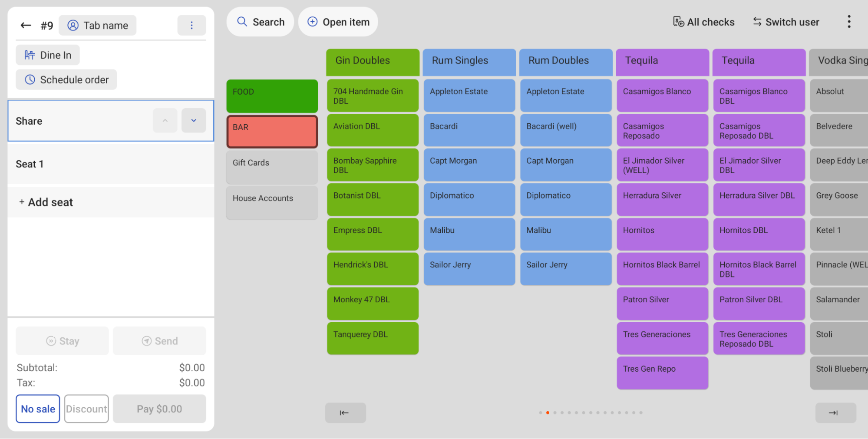The height and width of the screenshot is (439, 868).
Task: Expand Share using the down chevron
Action: pyautogui.click(x=194, y=120)
